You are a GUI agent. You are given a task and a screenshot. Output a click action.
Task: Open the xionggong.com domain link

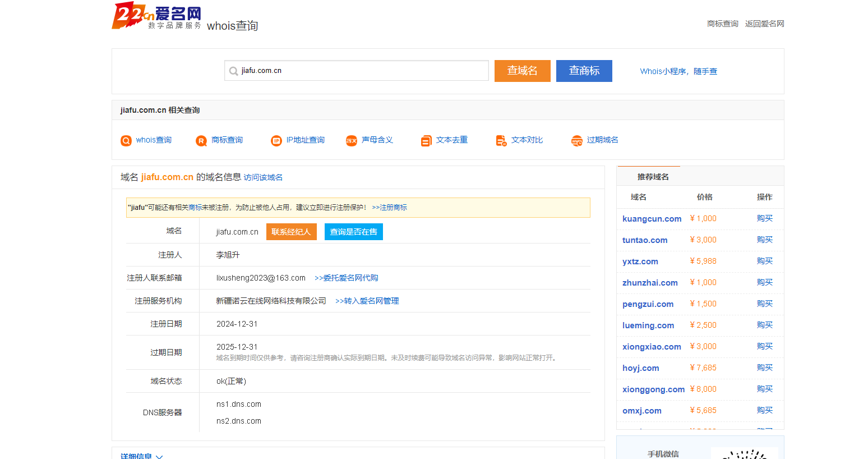pos(654,389)
